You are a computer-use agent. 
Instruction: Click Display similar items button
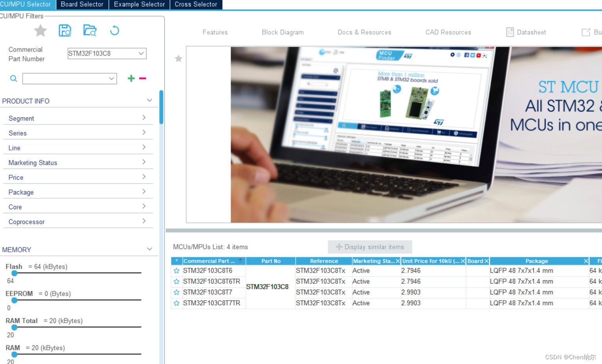tap(370, 247)
